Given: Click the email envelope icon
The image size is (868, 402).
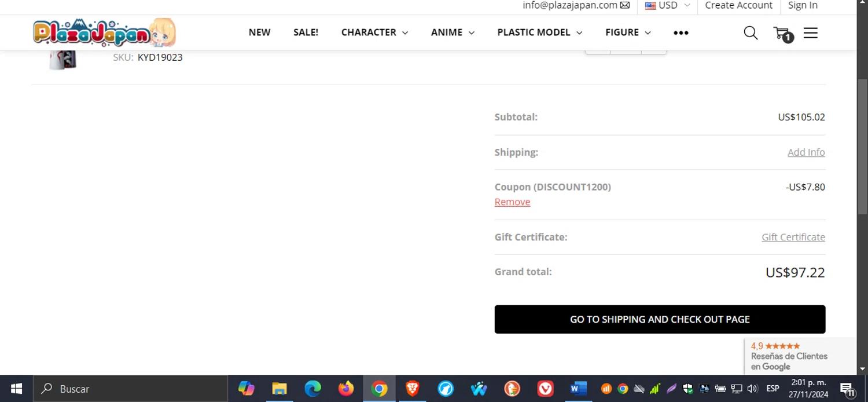Looking at the screenshot, I should (x=625, y=5).
